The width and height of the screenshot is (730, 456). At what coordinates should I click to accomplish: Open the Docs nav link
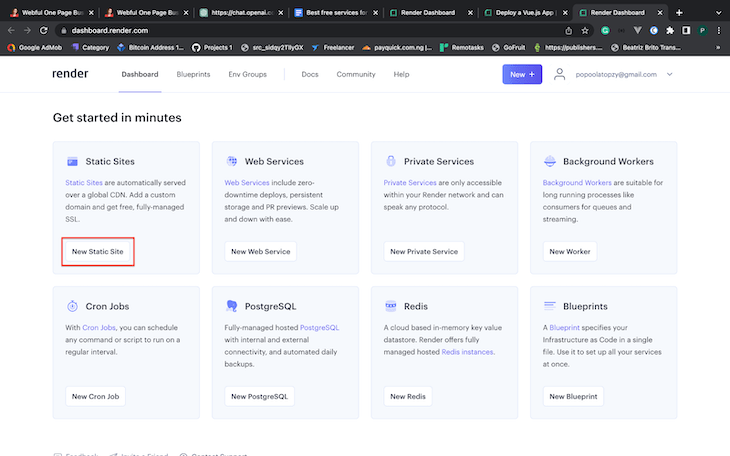pos(310,74)
